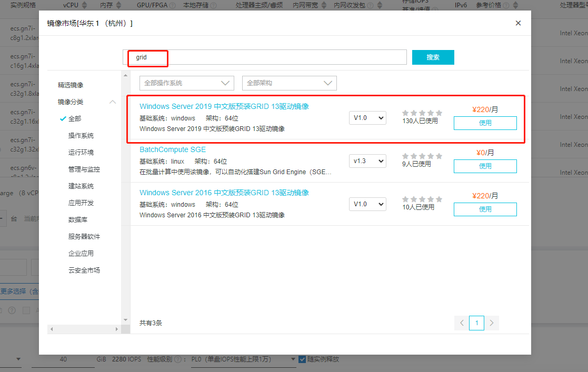The width and height of the screenshot is (588, 372).
Task: Open BatchCompute SGE image link
Action: [x=173, y=149]
